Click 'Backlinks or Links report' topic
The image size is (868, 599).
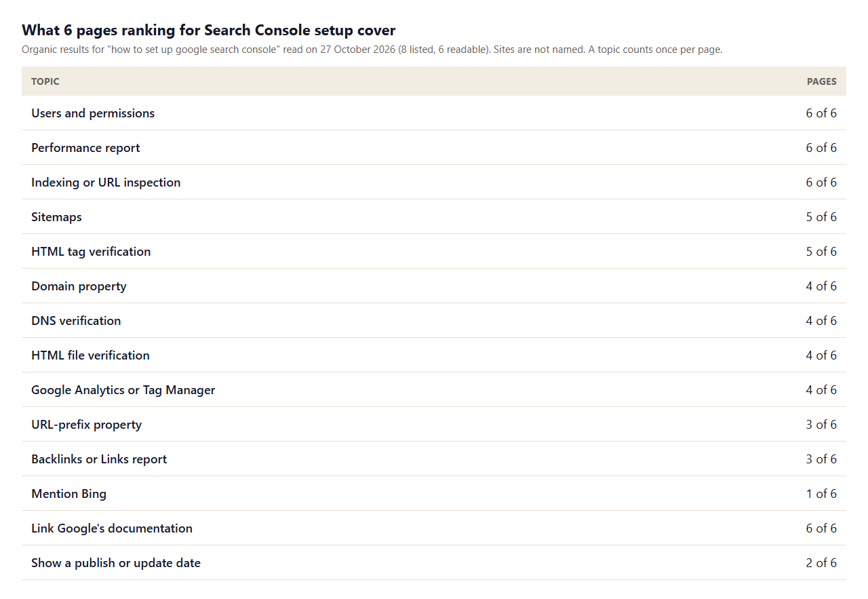(x=99, y=459)
